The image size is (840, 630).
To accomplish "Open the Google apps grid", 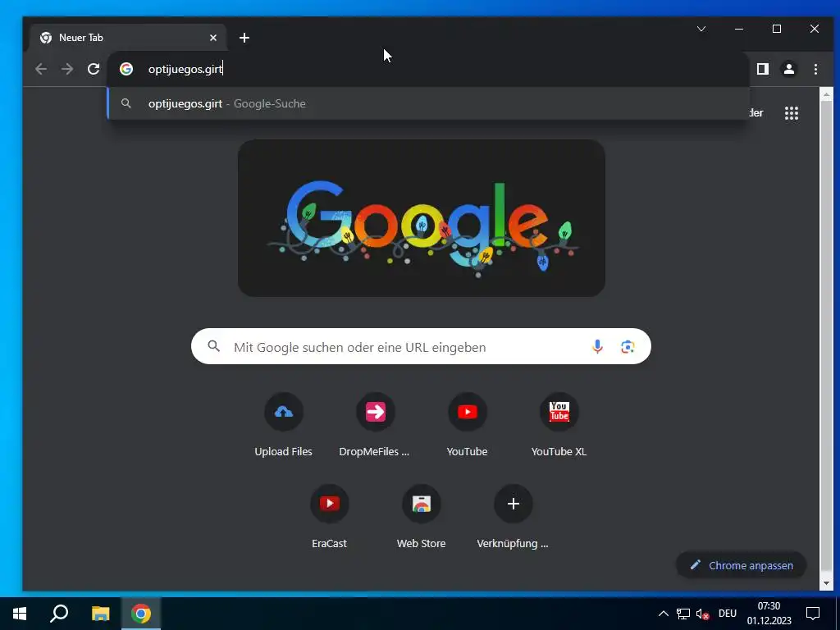I will pos(792,113).
